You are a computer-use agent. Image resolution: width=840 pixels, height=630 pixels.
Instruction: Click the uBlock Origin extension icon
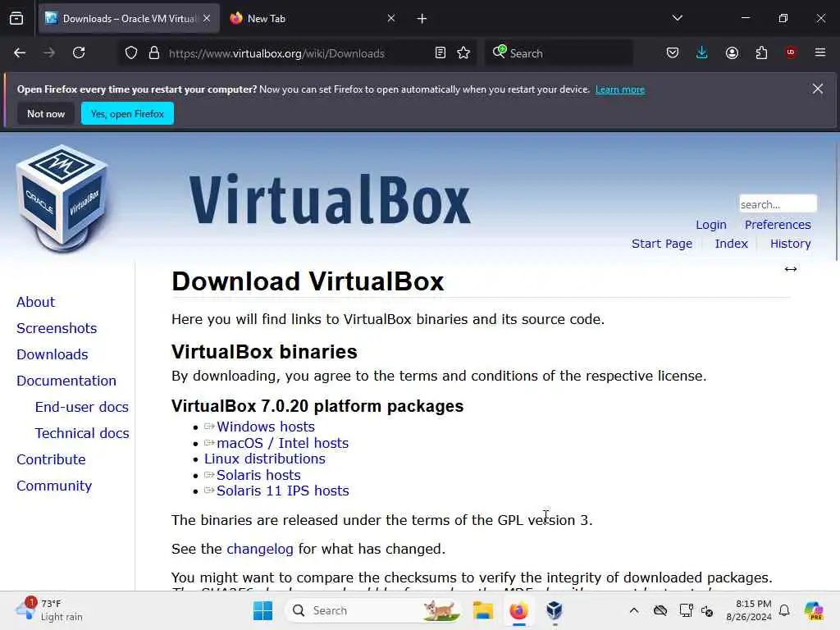pos(791,52)
